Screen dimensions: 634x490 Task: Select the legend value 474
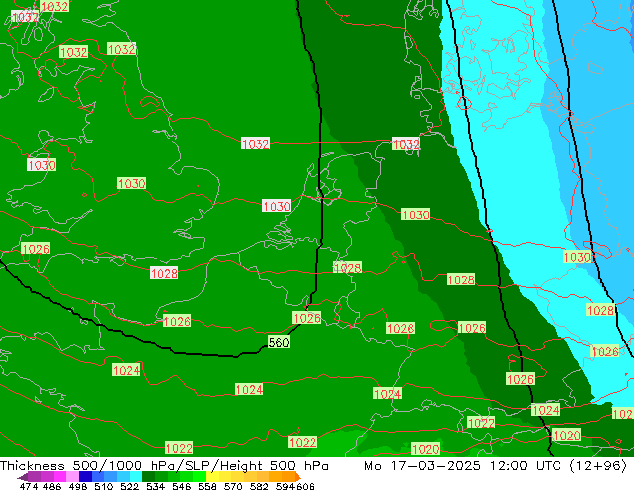point(29,486)
